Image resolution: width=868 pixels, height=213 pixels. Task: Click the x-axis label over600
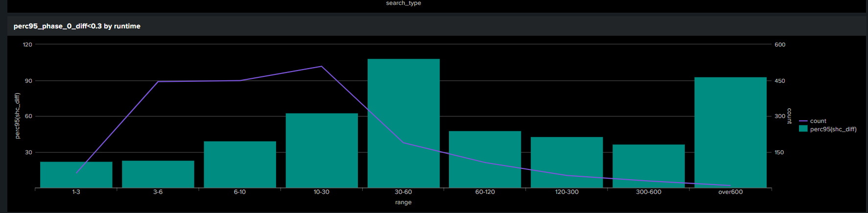730,192
